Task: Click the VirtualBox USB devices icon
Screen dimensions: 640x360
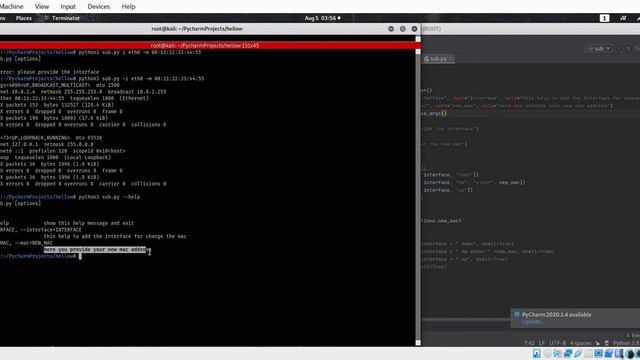Action: pyautogui.click(x=578, y=353)
